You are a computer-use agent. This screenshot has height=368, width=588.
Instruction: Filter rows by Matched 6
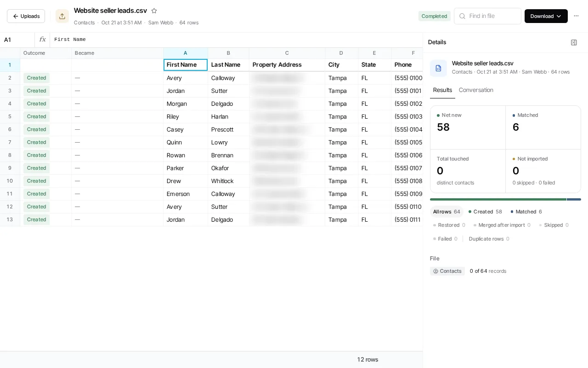pyautogui.click(x=526, y=212)
